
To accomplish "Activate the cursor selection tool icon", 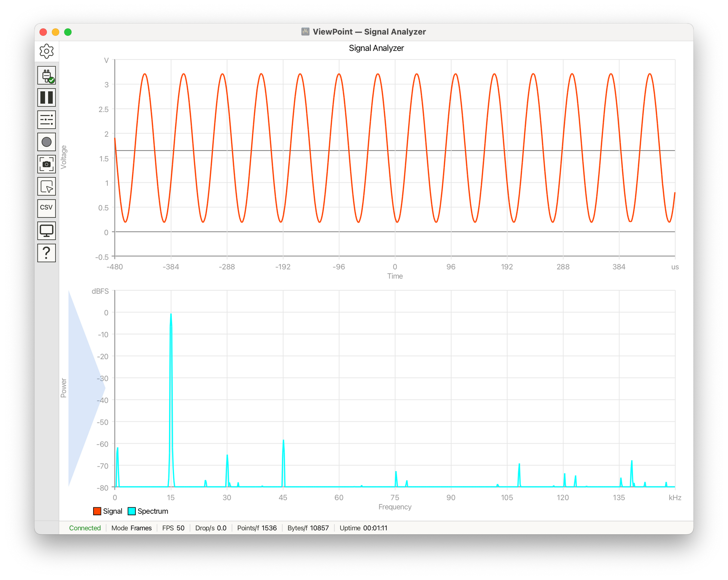I will click(46, 186).
